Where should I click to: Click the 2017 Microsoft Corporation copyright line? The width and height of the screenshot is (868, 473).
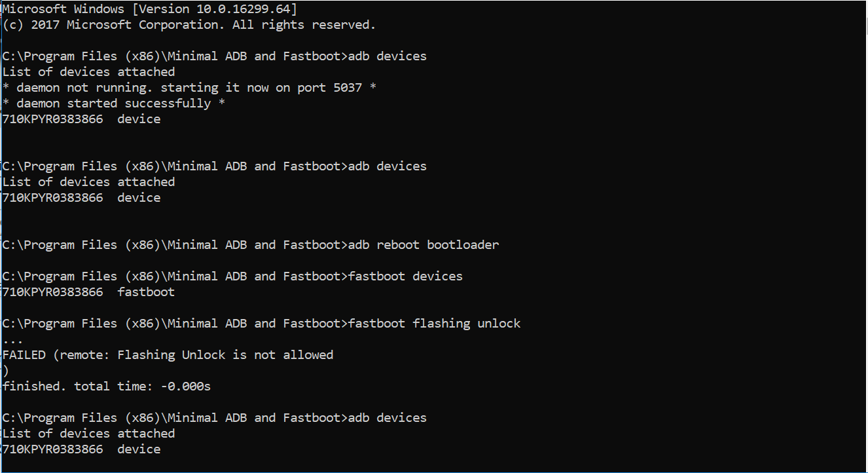coord(189,25)
